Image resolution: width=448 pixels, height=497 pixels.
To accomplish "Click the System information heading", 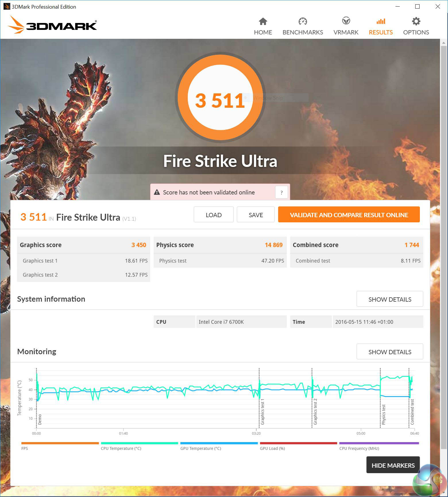I will [51, 299].
